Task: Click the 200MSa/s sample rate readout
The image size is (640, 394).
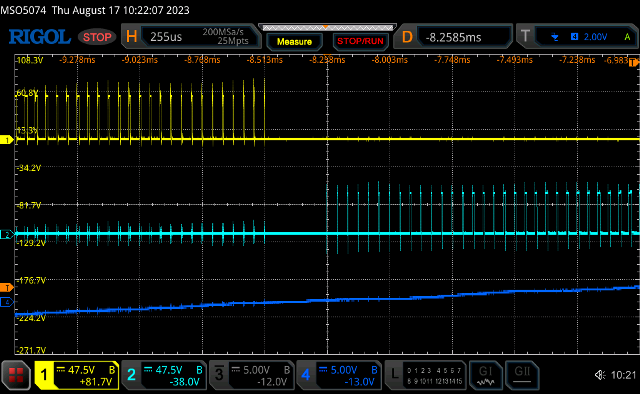Action: tap(223, 32)
